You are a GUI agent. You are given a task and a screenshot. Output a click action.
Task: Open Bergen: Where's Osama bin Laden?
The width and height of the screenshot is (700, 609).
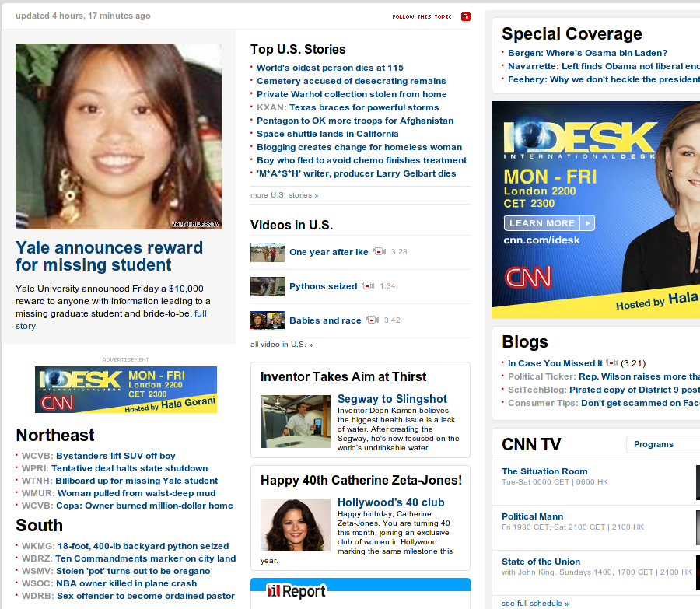point(587,53)
